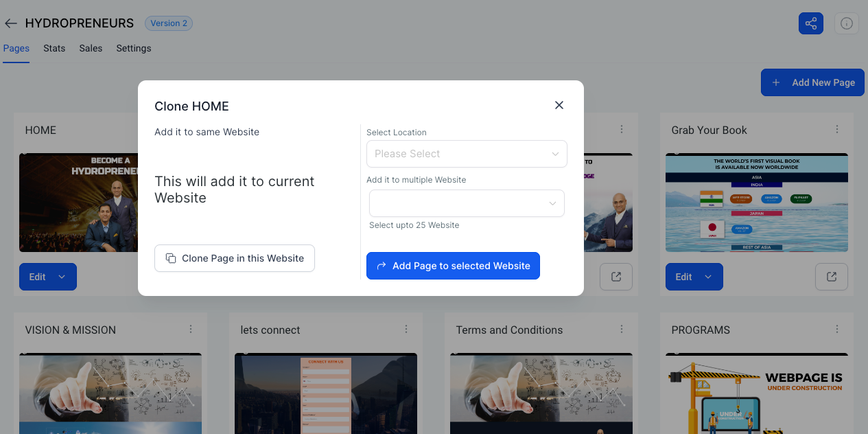Open the Sales tab

91,48
